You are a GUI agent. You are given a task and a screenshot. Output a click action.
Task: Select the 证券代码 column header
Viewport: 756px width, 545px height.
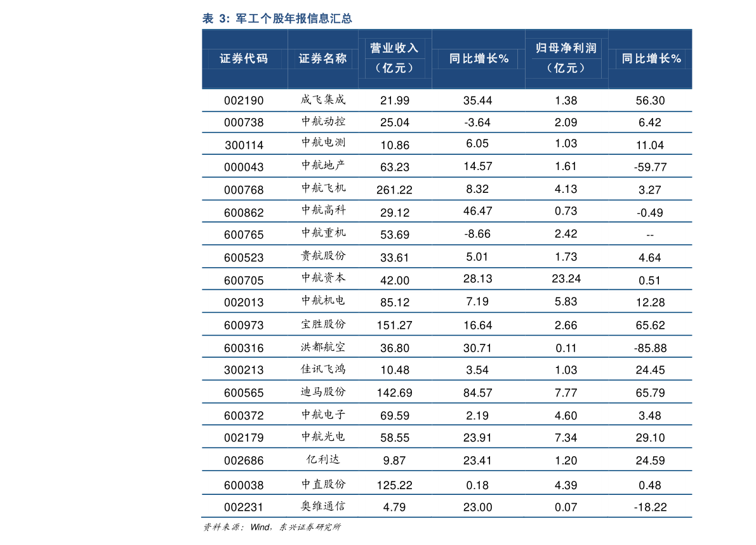click(244, 59)
